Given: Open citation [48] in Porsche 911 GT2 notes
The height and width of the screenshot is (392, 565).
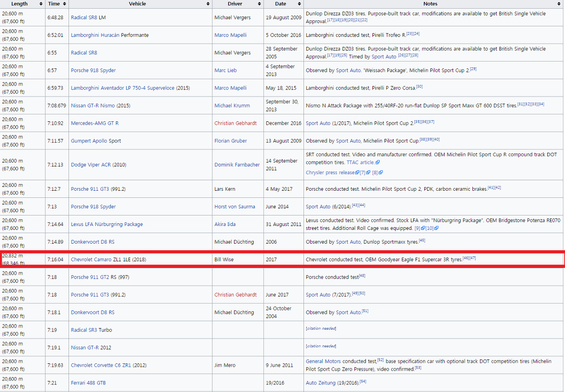Looking at the screenshot, I should pyautogui.click(x=362, y=276).
